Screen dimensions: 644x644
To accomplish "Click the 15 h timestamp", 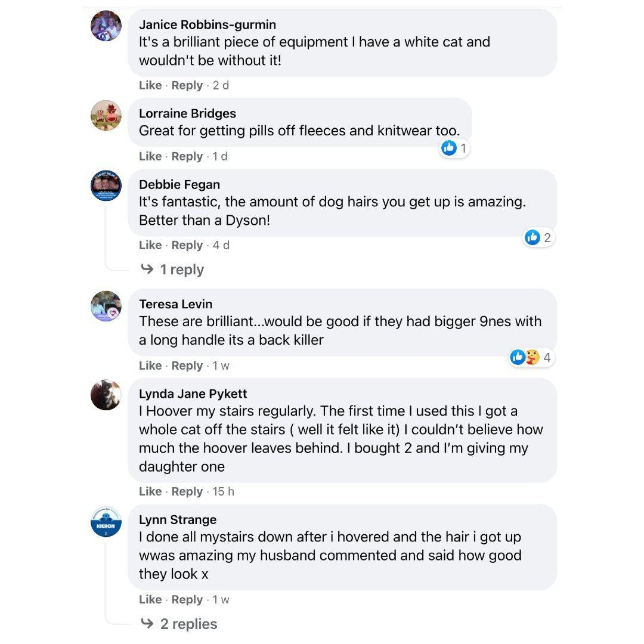I will coord(224,491).
